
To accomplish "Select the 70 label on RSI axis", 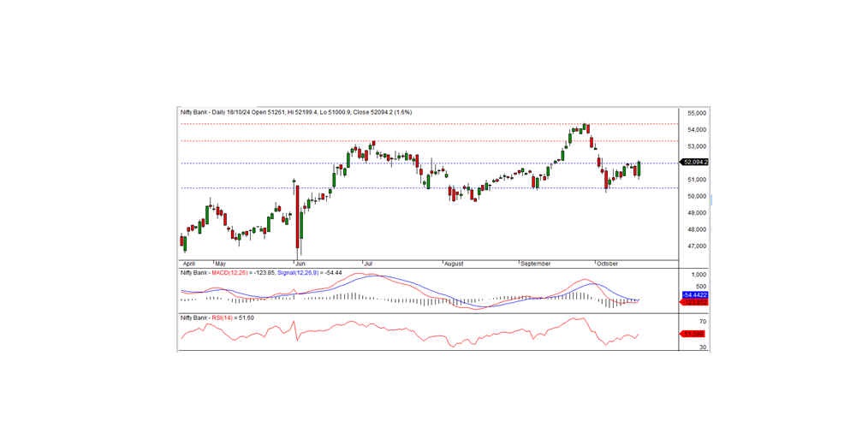I will (x=702, y=322).
